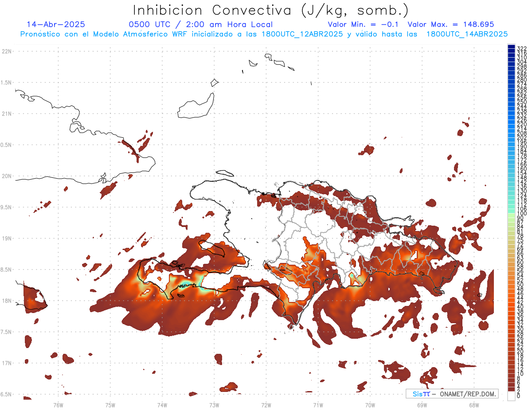Select the date text "14-Abr-2025"

pos(56,24)
